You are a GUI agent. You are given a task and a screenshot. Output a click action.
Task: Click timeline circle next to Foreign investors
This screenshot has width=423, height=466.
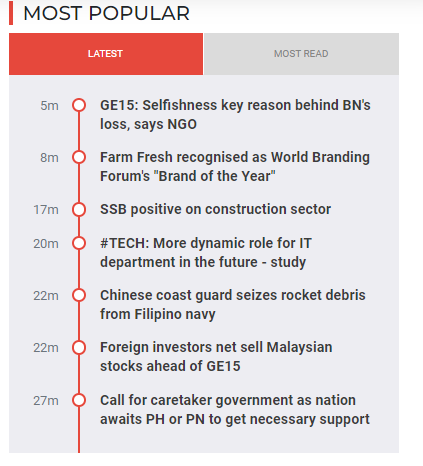coord(79,347)
